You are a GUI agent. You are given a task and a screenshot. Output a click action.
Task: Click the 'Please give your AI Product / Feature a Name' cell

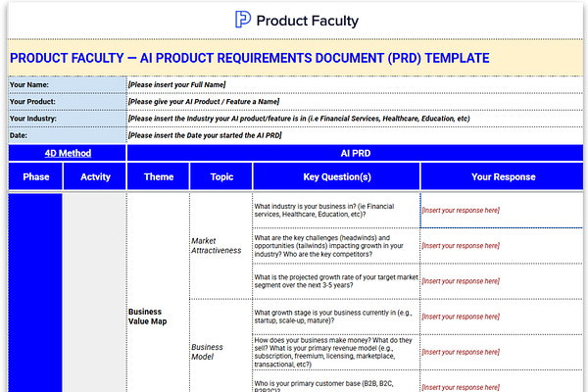coord(355,102)
